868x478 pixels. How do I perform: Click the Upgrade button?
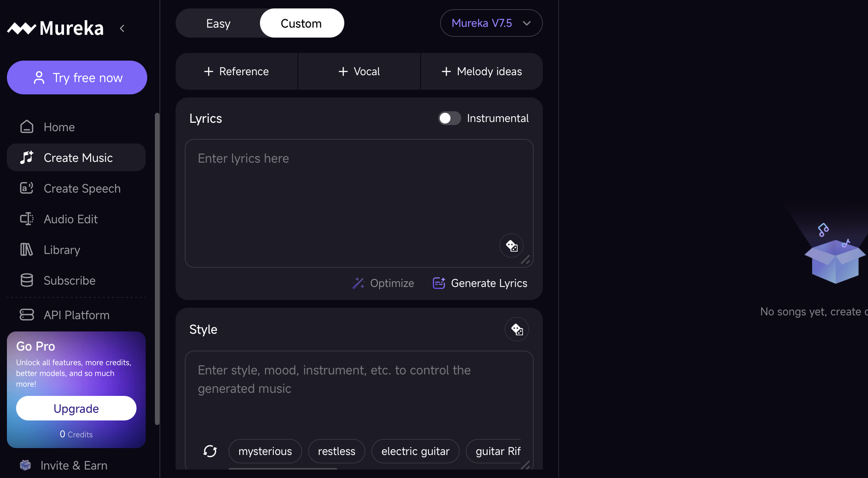(x=76, y=408)
